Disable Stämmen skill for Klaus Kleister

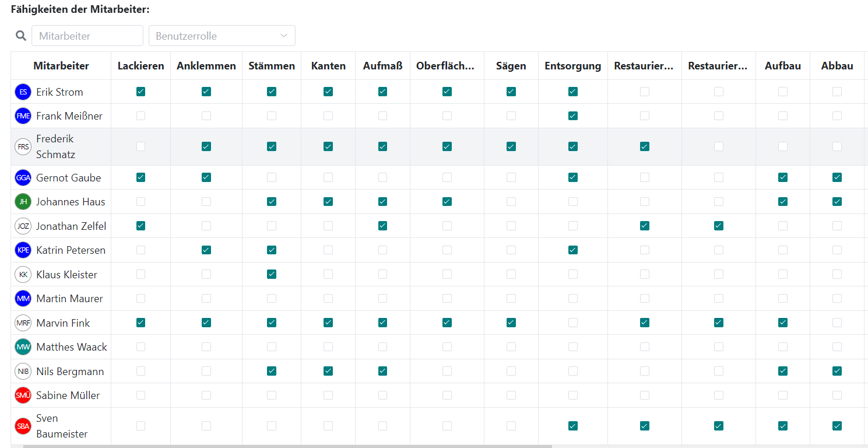click(272, 274)
